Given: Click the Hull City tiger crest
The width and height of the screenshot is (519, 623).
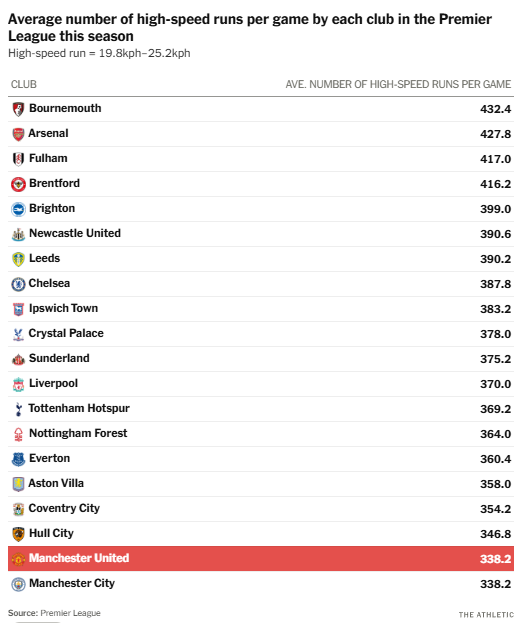Looking at the screenshot, I should pos(18,534).
